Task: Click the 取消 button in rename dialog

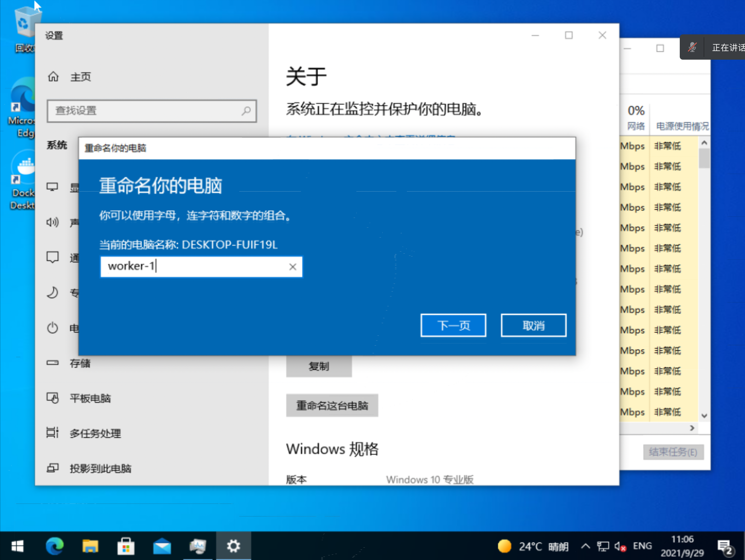Action: pyautogui.click(x=533, y=326)
